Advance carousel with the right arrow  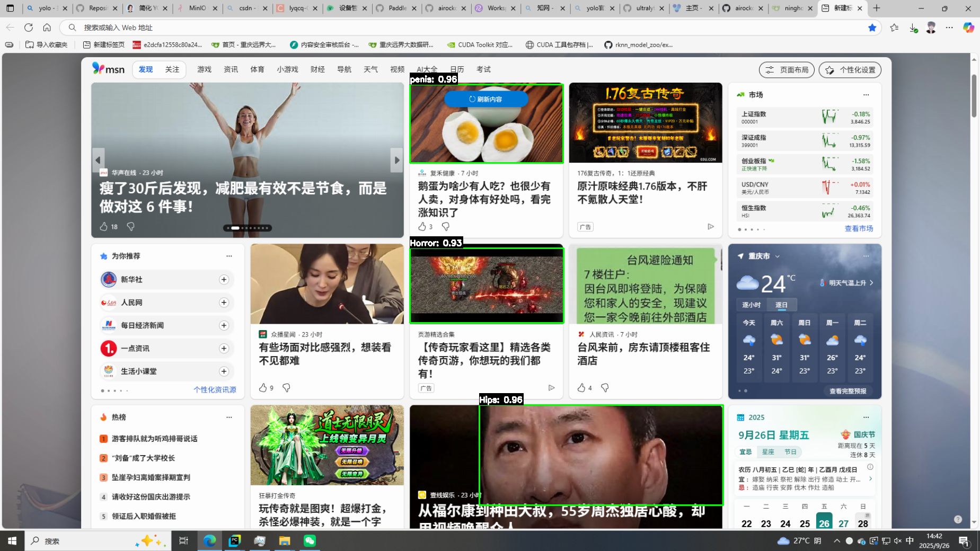396,160
